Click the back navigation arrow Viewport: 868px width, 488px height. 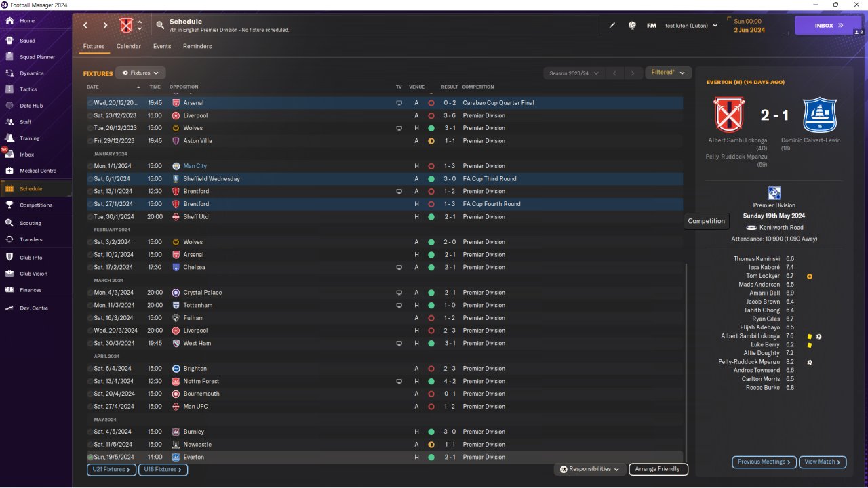(85, 26)
